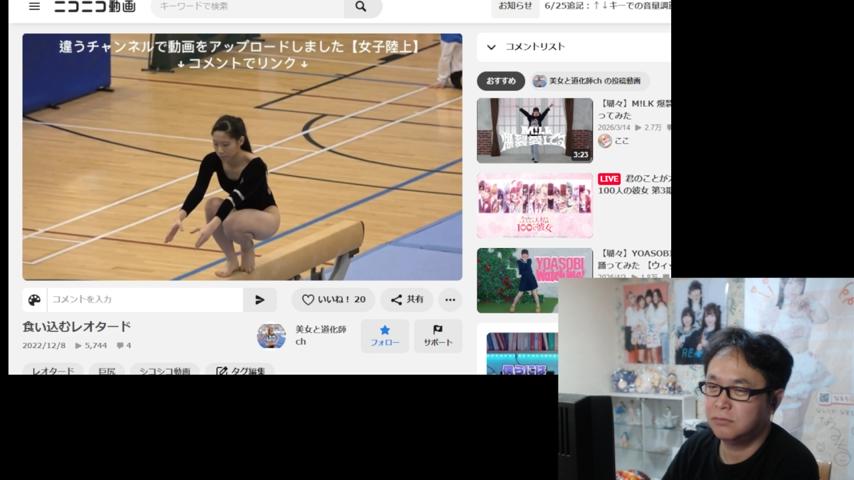
Task: Click the 美女と道化師 ch channel name
Action: click(321, 335)
